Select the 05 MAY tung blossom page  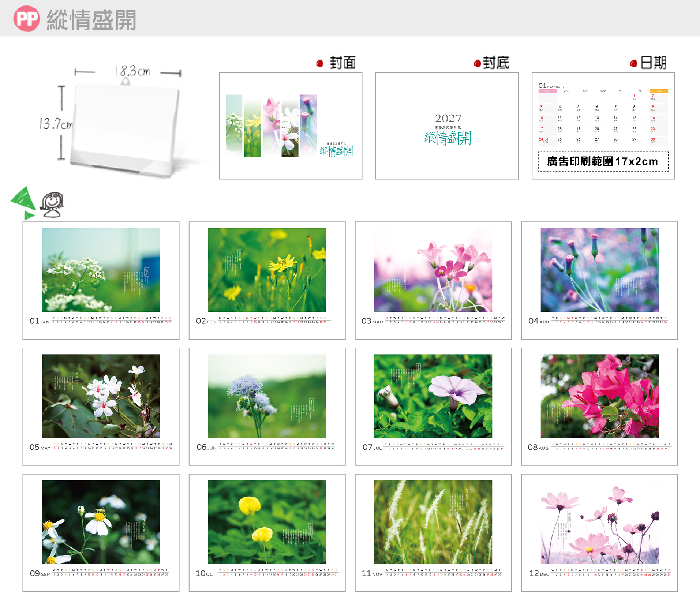[x=101, y=407]
